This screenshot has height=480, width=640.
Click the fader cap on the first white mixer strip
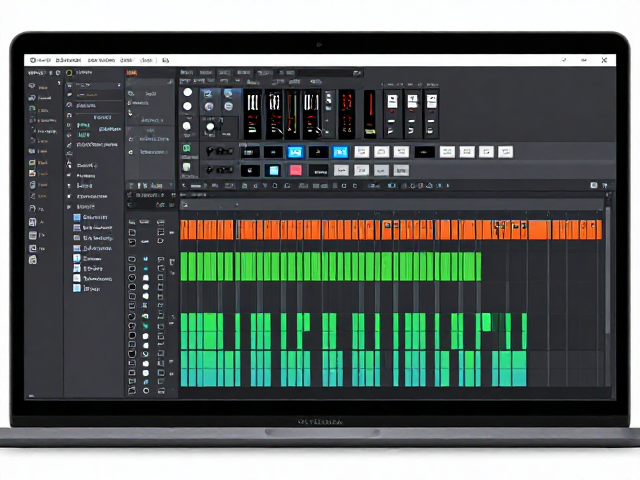392,101
